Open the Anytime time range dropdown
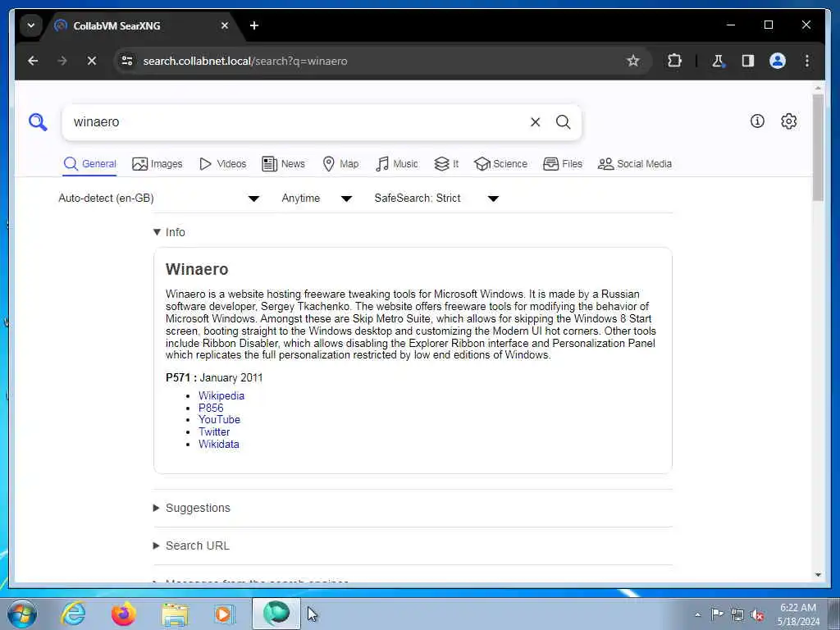 [x=317, y=199]
